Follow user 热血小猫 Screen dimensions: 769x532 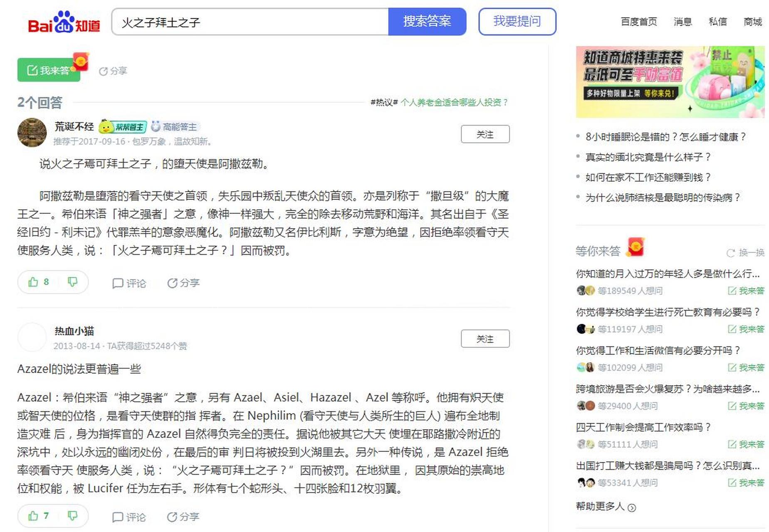485,338
